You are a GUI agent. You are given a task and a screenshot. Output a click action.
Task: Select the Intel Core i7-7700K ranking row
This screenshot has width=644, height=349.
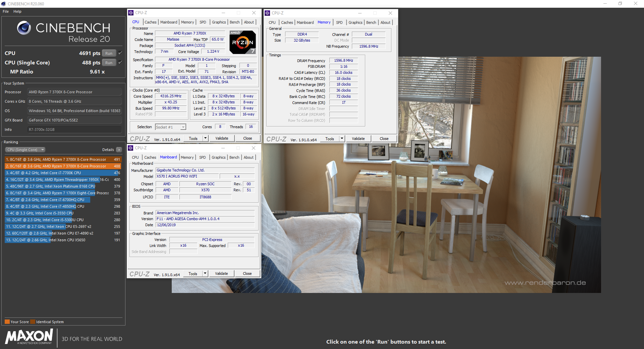63,173
